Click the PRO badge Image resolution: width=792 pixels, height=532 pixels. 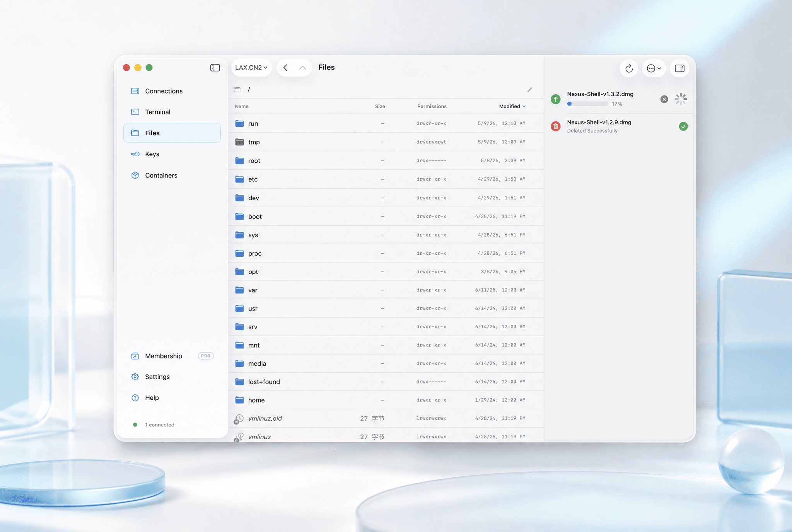pyautogui.click(x=206, y=356)
